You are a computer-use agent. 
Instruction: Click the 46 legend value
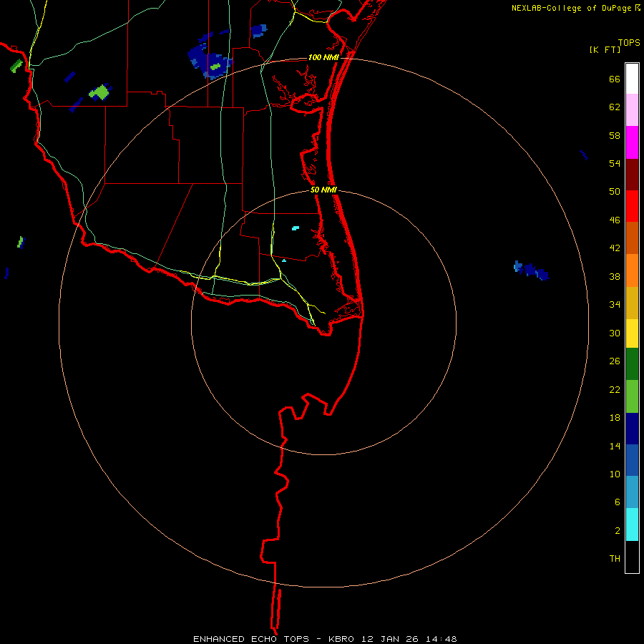point(615,220)
